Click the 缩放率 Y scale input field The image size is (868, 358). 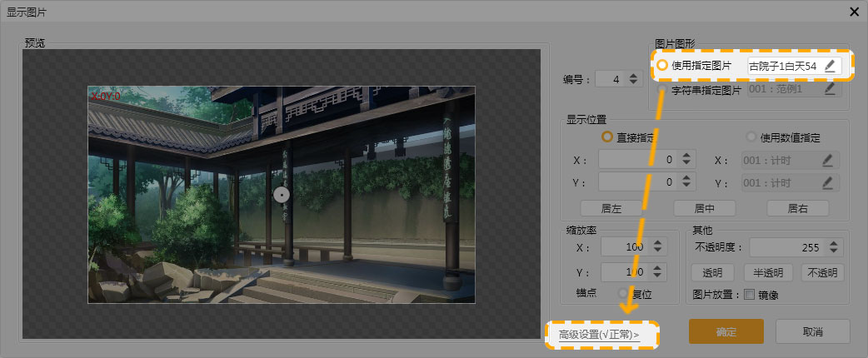(625, 272)
